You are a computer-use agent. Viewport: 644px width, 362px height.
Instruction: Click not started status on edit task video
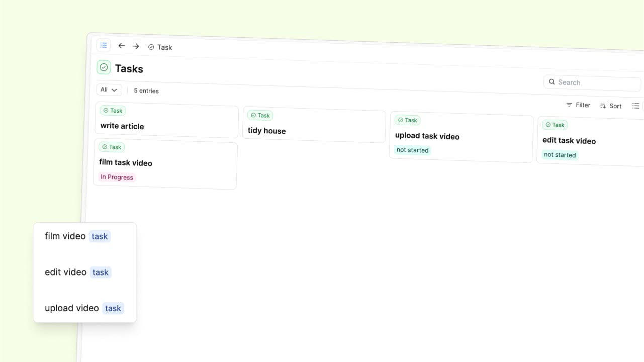(560, 155)
